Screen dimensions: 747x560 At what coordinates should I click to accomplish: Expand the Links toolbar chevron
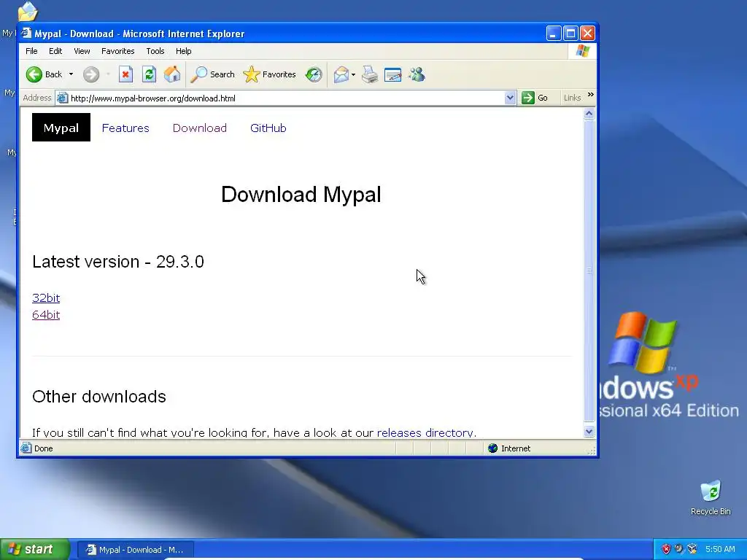591,95
